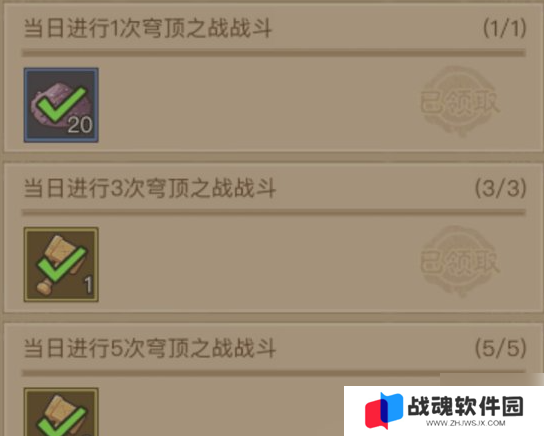Select the 当日进行3次穹顶之战战斗 task title
The image size is (544, 436).
pyautogui.click(x=150, y=188)
